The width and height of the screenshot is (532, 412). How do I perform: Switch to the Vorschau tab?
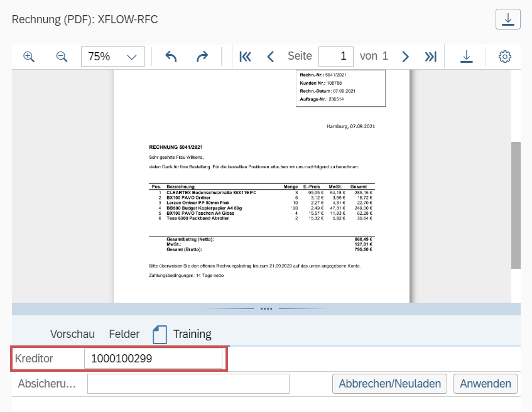(72, 333)
